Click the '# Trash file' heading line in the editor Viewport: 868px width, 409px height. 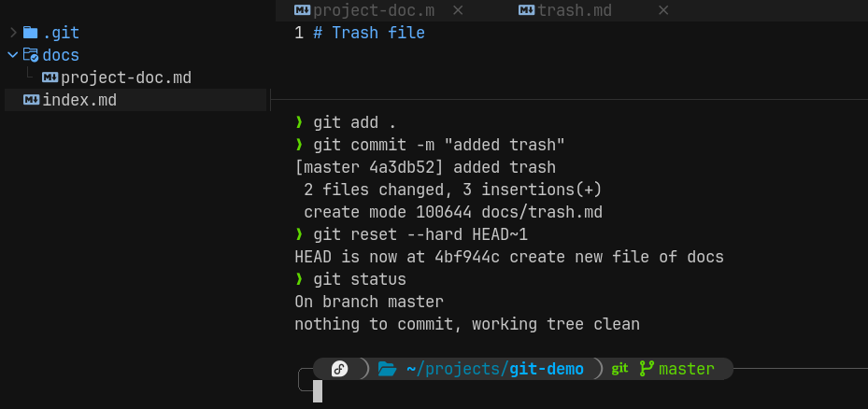(369, 33)
